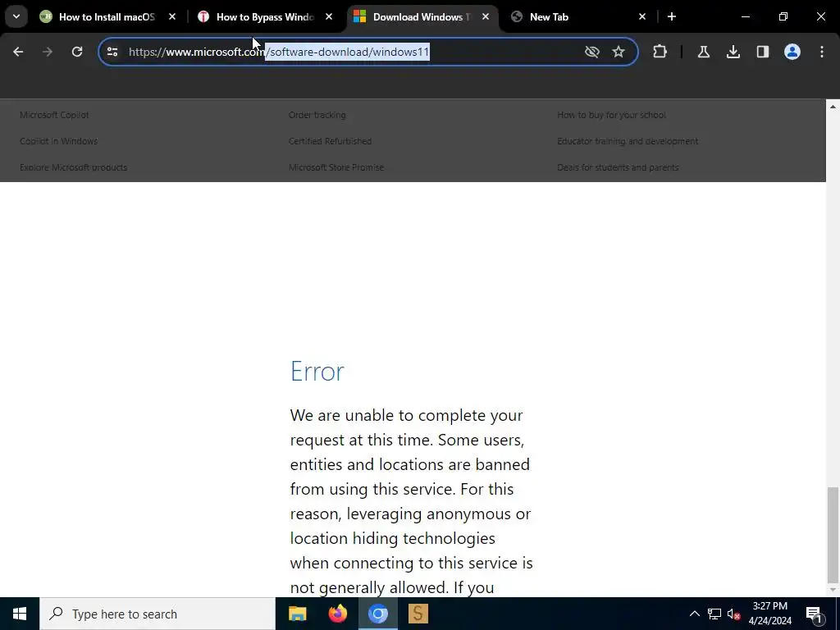Click the page vertical scrollbar thumb
Screen dimensions: 840x630
tap(833, 535)
